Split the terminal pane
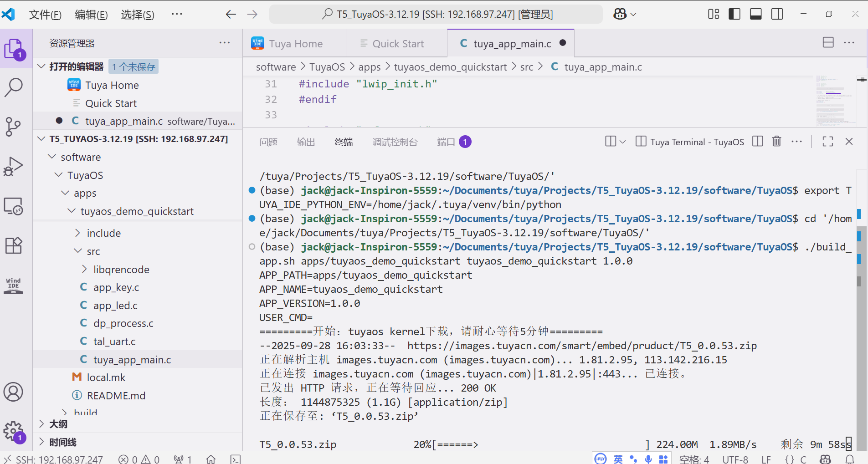The width and height of the screenshot is (868, 464). point(758,142)
